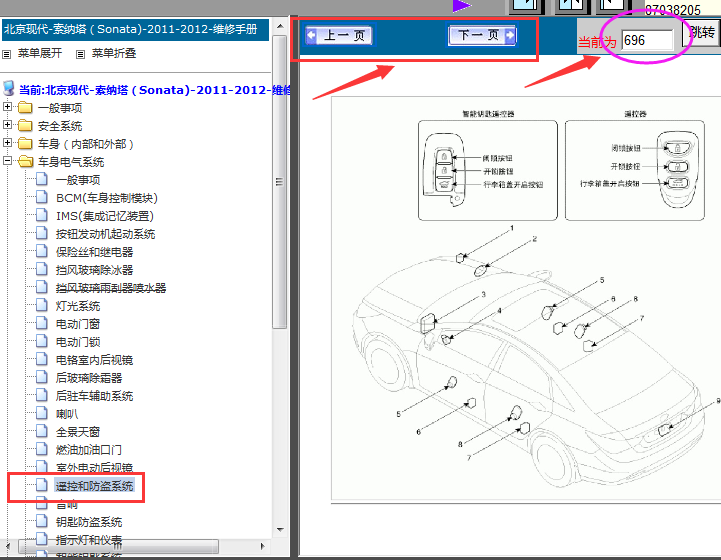721x560 pixels.
Task: Open 指示灯和仪表 page
Action: 89,540
